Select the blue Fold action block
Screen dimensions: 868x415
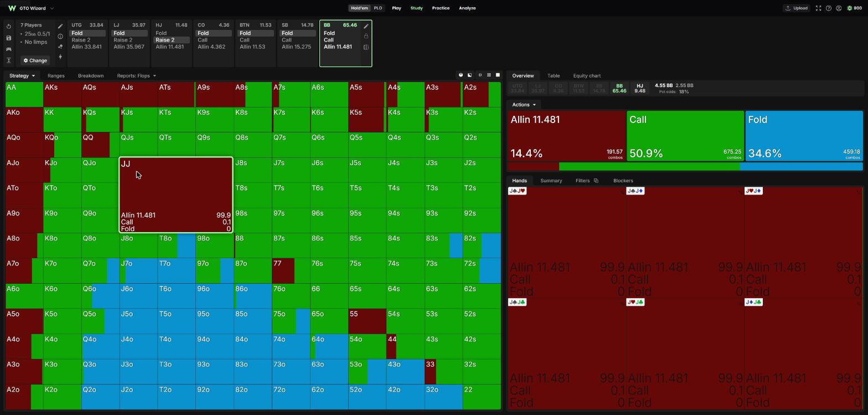tap(804, 136)
